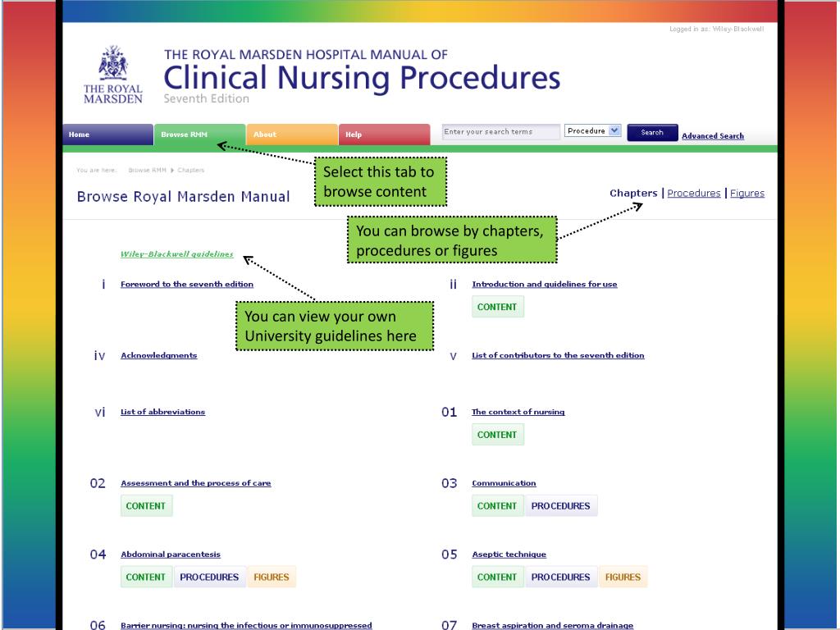Open List of contributors link
The image size is (840, 630).
coord(558,355)
